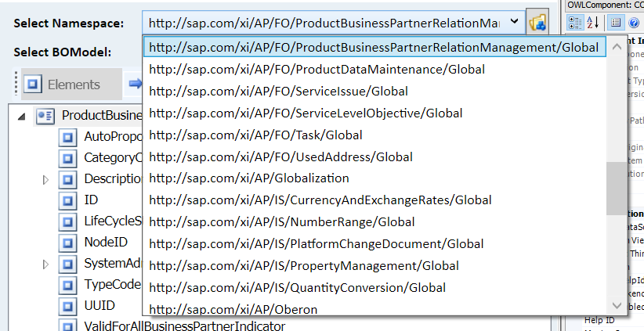Select ProductBusinessPartnerRelationManagement/Global namespace option

click(x=374, y=47)
